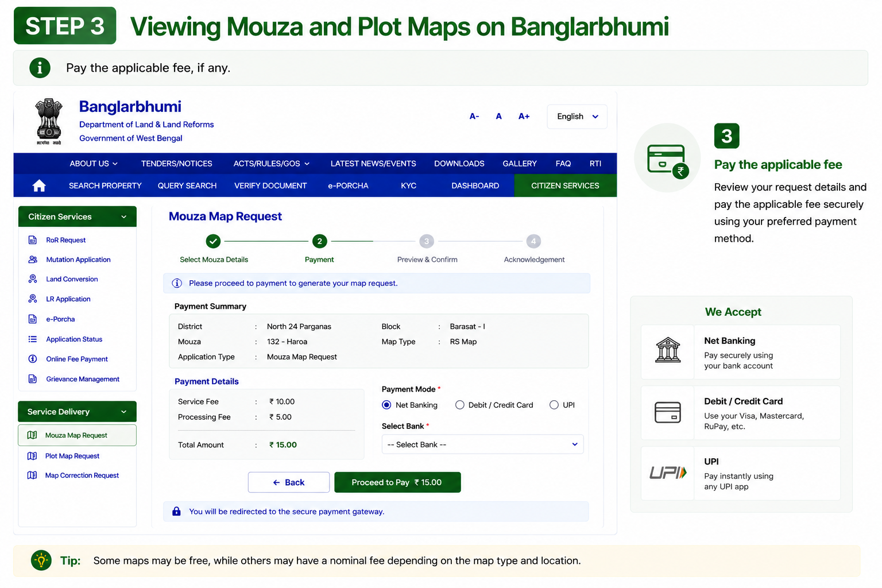Open the Online Fee Payment link
The height and width of the screenshot is (588, 882).
tap(77, 359)
